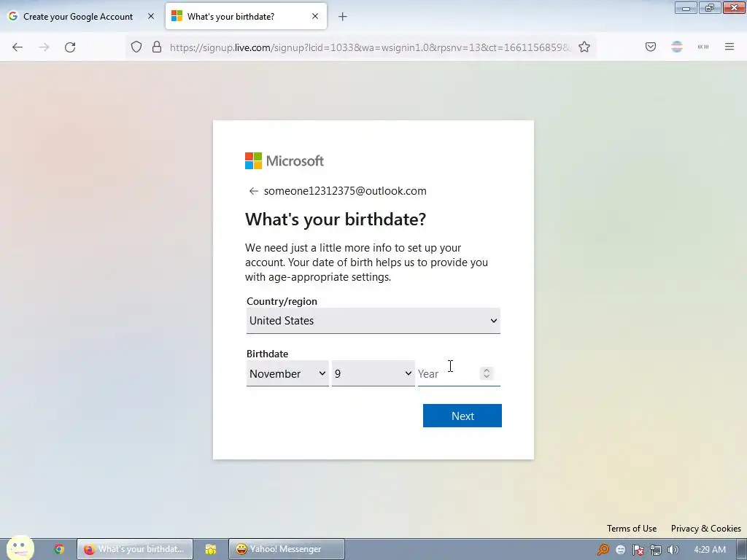747x560 pixels.
Task: Open the Firefox hamburger menu
Action: click(x=729, y=47)
